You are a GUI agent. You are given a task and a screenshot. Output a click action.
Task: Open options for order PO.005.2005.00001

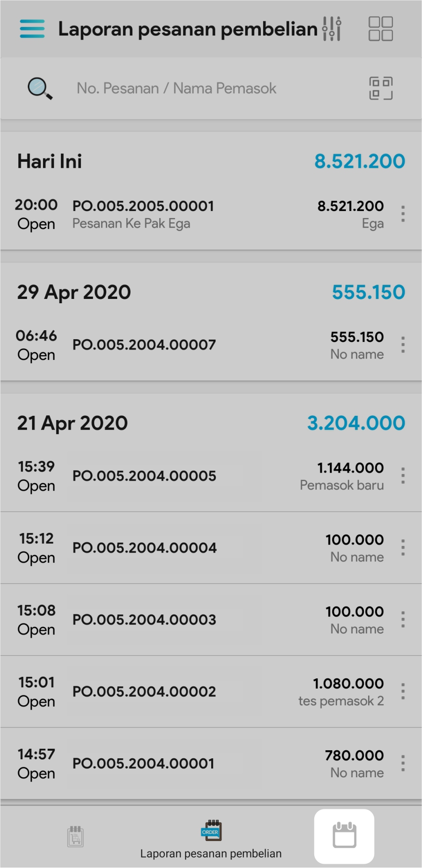(x=403, y=214)
